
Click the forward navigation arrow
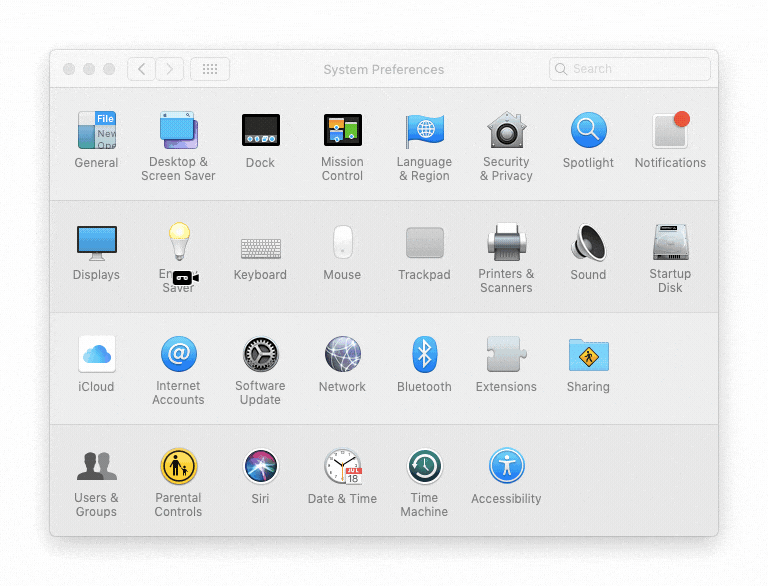pyautogui.click(x=169, y=69)
